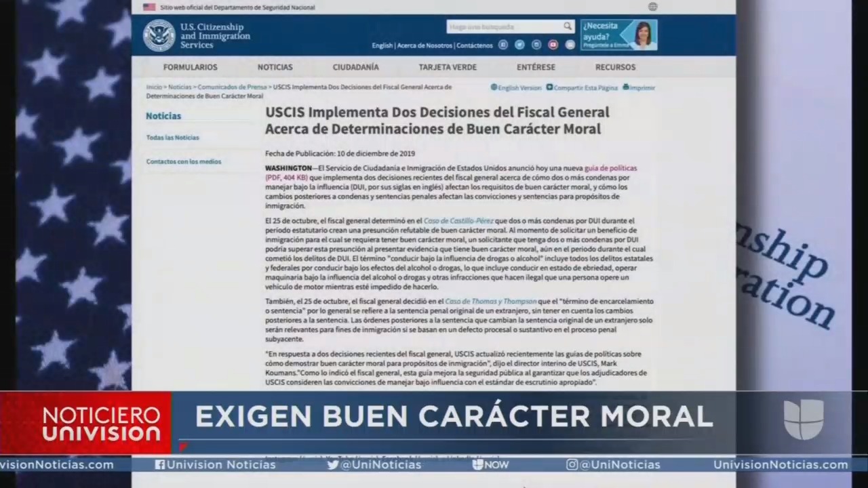Click the 'Compartir Esta Página' link
868x488 pixels.
point(586,88)
